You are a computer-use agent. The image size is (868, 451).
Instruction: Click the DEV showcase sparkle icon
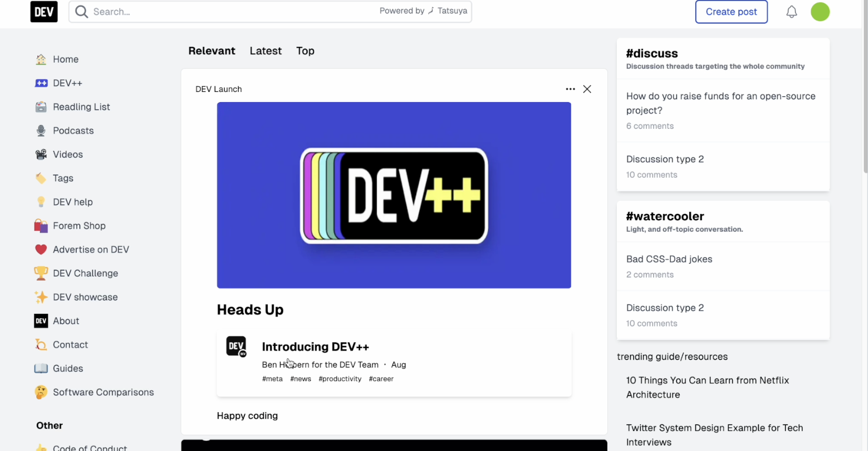click(x=41, y=297)
